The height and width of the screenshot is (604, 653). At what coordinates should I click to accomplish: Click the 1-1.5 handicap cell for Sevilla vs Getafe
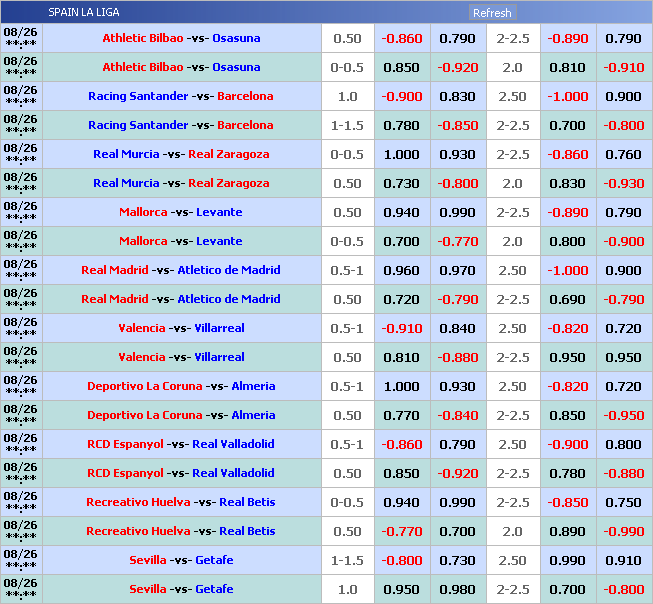[x=347, y=561]
